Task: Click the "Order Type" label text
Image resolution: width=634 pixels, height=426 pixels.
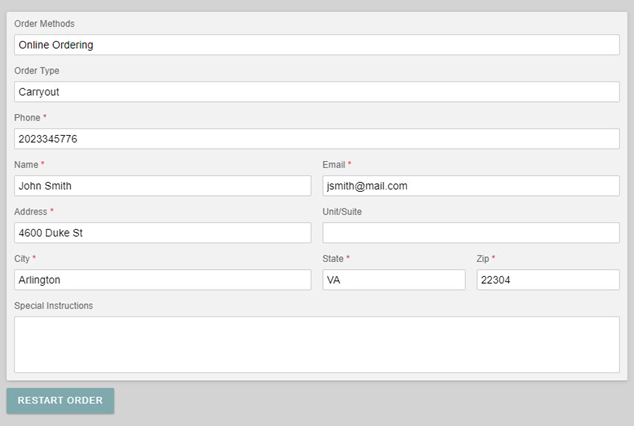Action: [x=37, y=71]
